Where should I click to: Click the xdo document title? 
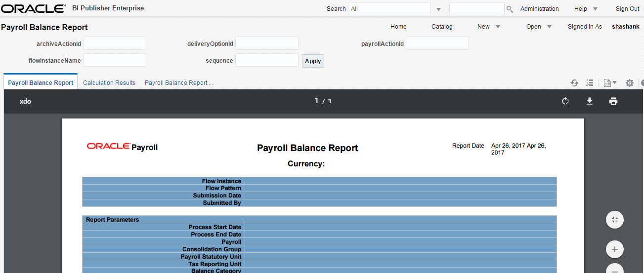coord(25,101)
